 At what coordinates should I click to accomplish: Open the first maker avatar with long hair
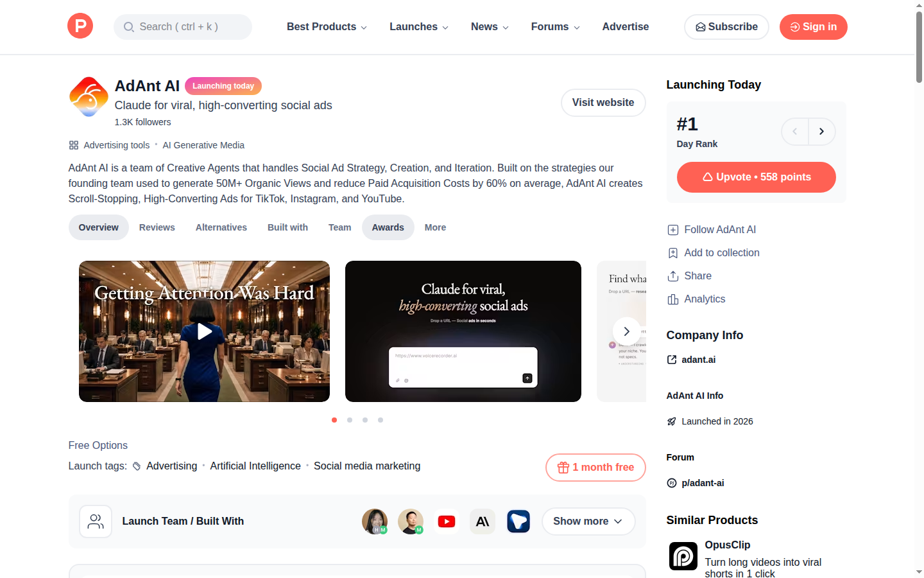[x=375, y=521]
